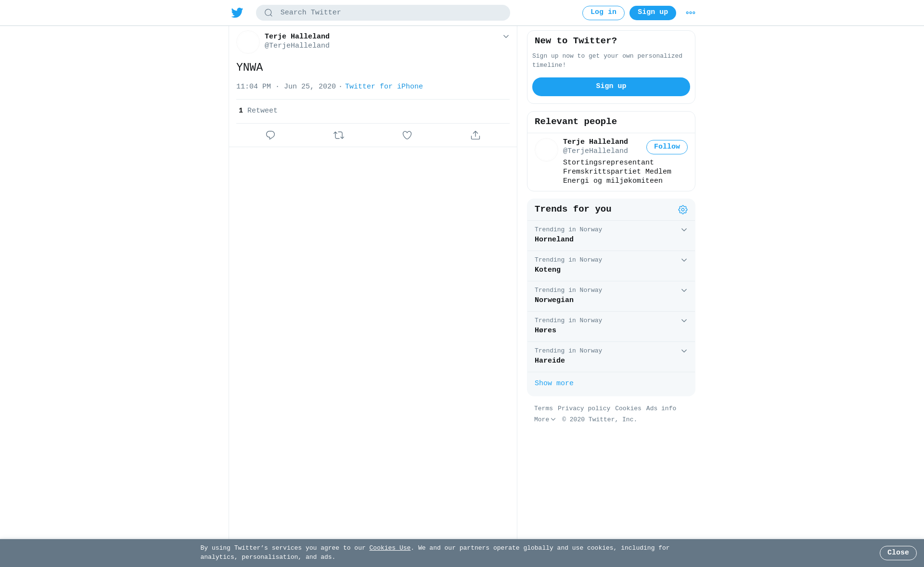
Task: Follow Terje Halleland
Action: click(x=667, y=147)
